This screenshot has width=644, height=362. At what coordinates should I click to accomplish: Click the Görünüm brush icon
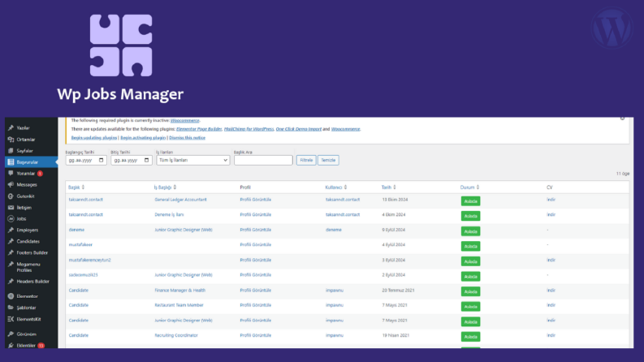[11, 334]
